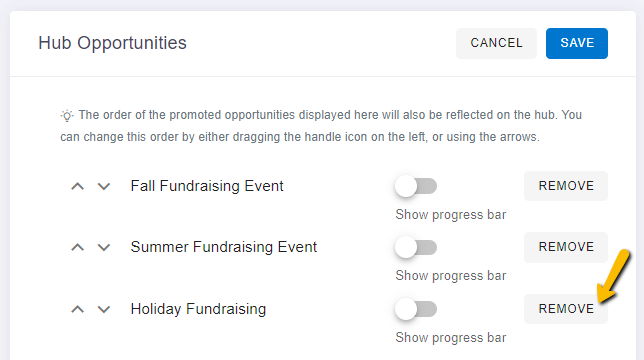This screenshot has width=644, height=360.
Task: Remove the Fall Fundraising Event opportunity
Action: [566, 186]
